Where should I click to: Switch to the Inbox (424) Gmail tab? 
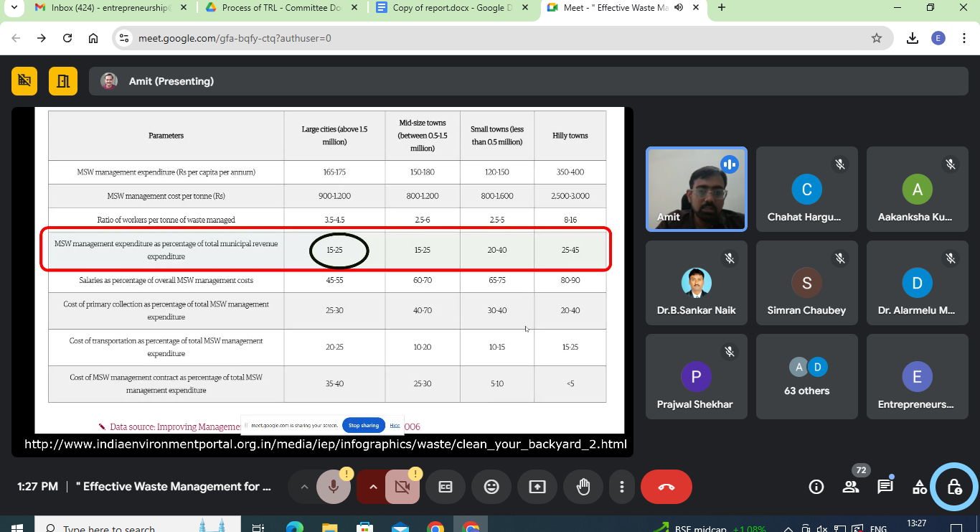point(106,8)
